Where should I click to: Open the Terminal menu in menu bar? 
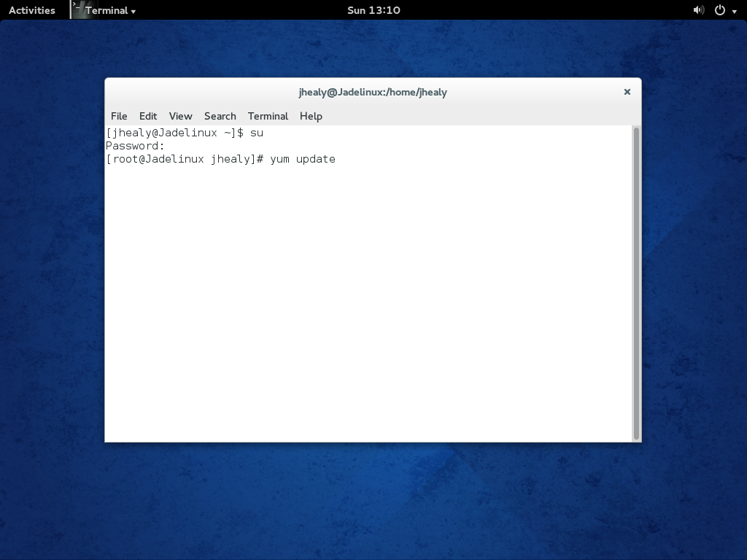click(x=268, y=116)
